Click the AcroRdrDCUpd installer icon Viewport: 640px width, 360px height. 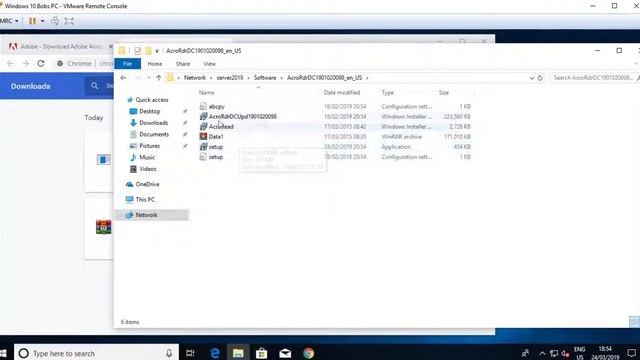click(203, 116)
